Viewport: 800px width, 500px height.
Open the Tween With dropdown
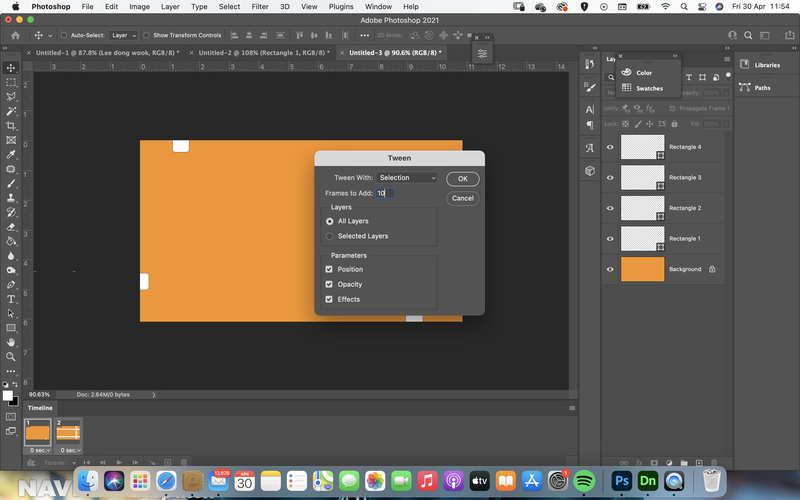coord(407,178)
